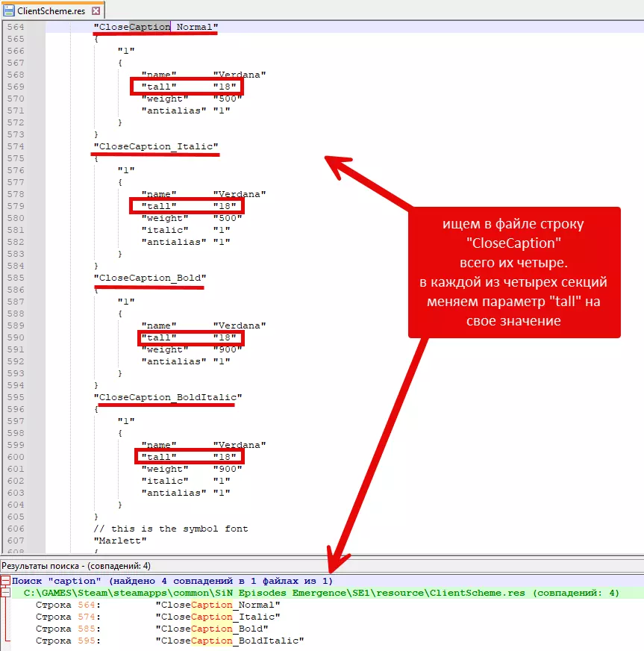The image size is (644, 651).
Task: Click "name" "Verdana" on line 568
Action: click(x=203, y=75)
